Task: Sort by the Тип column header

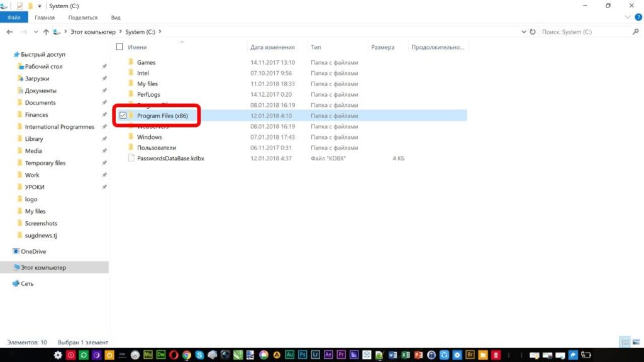Action: click(x=316, y=47)
